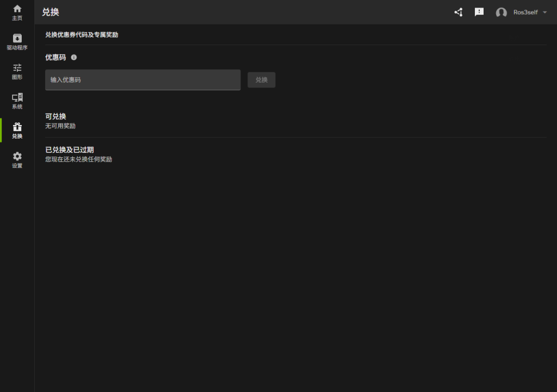Viewport: 557px width, 392px height.
Task: Open the 系统 system icon in sidebar
Action: [x=17, y=98]
